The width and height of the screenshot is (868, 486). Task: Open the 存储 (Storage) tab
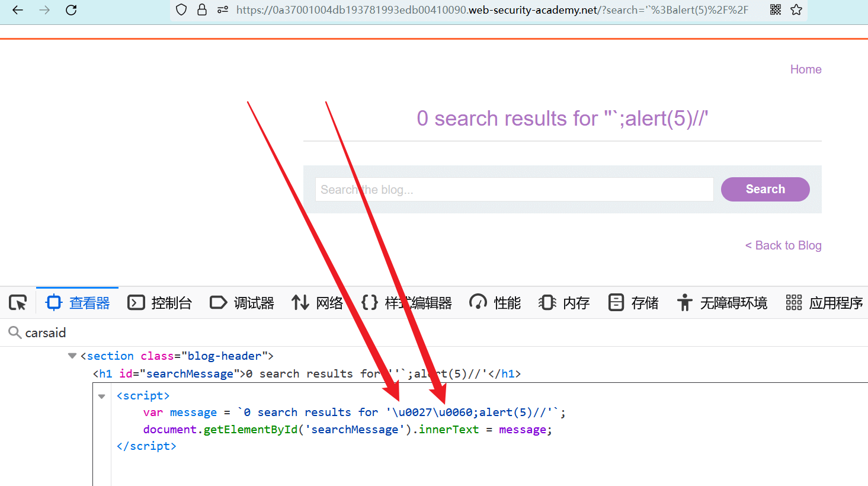[633, 303]
